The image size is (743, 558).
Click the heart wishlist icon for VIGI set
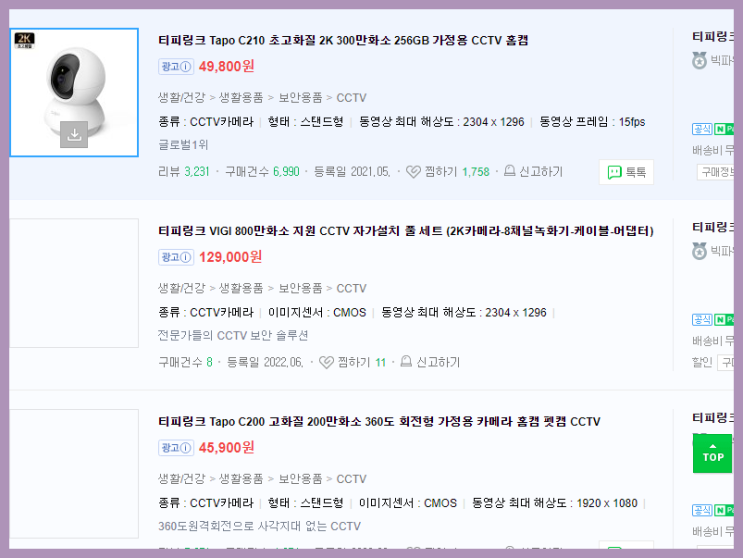tap(326, 362)
